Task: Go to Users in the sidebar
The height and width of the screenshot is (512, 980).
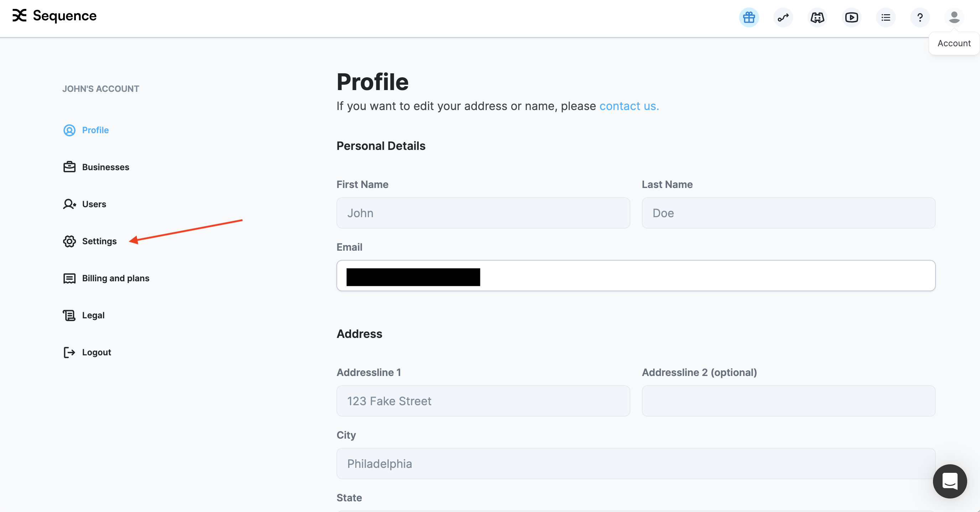Action: 84,204
